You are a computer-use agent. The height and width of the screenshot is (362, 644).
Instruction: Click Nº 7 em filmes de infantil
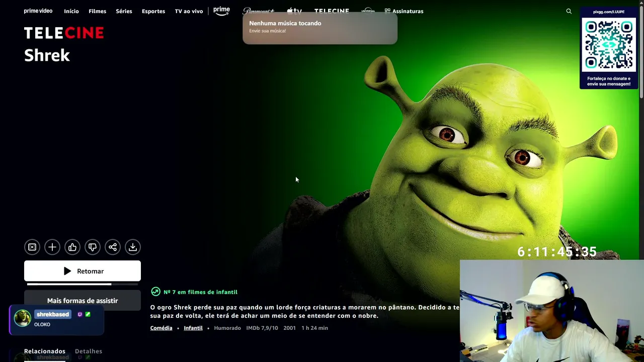[x=200, y=292]
